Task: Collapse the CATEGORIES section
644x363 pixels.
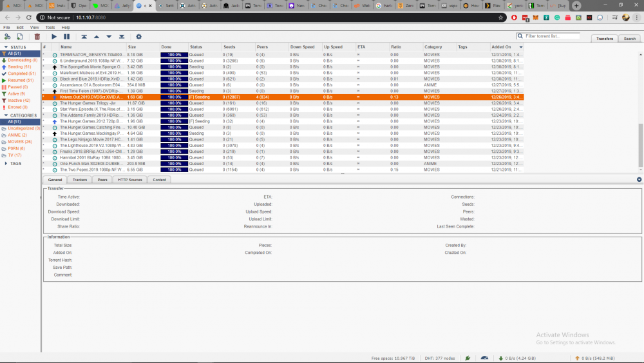Action: tap(6, 115)
